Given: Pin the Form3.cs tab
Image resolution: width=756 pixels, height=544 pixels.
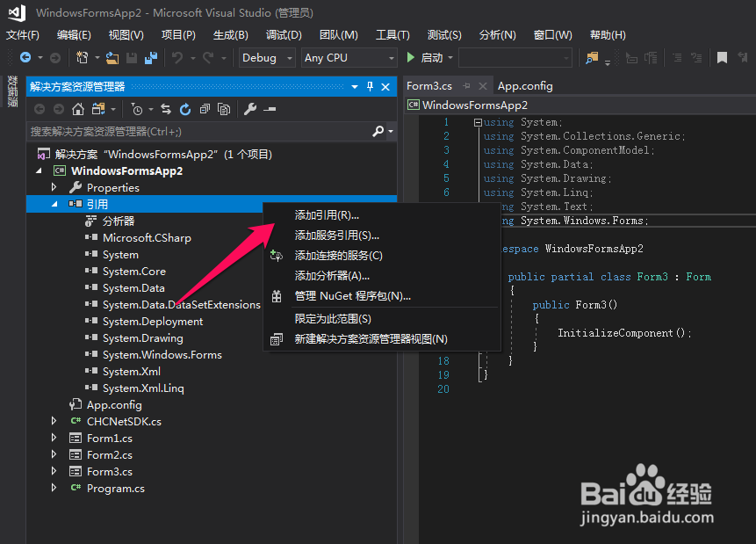Looking at the screenshot, I should point(466,86).
